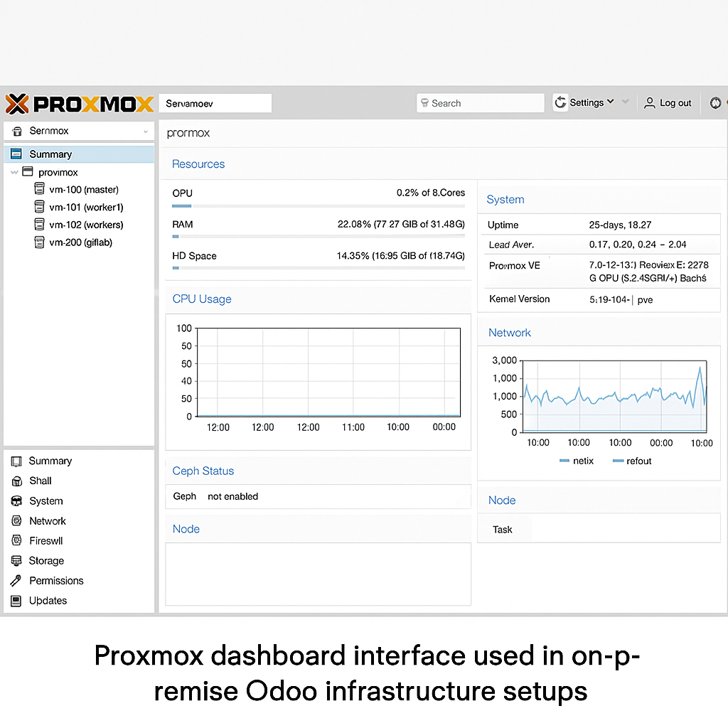
Task: Click the Shall icon
Action: pyautogui.click(x=17, y=481)
